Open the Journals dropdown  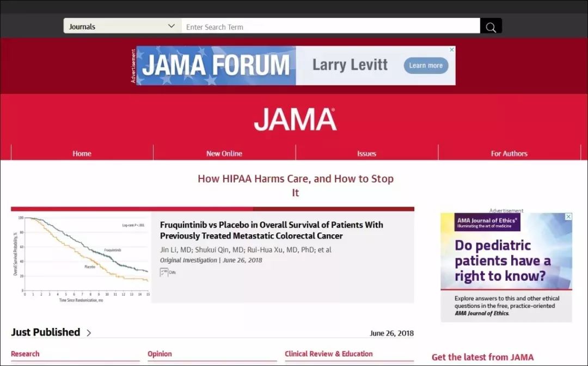(x=122, y=26)
